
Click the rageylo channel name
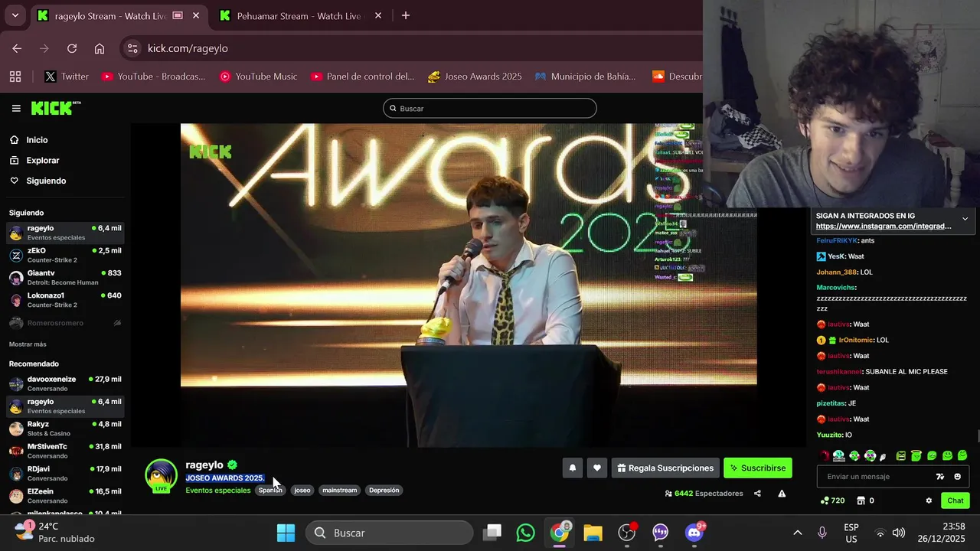click(x=204, y=465)
